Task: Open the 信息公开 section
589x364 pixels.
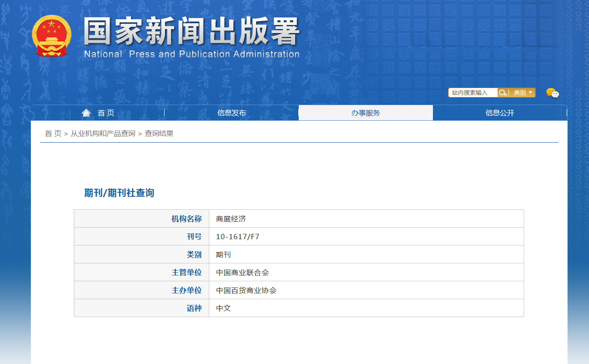Action: [x=500, y=113]
